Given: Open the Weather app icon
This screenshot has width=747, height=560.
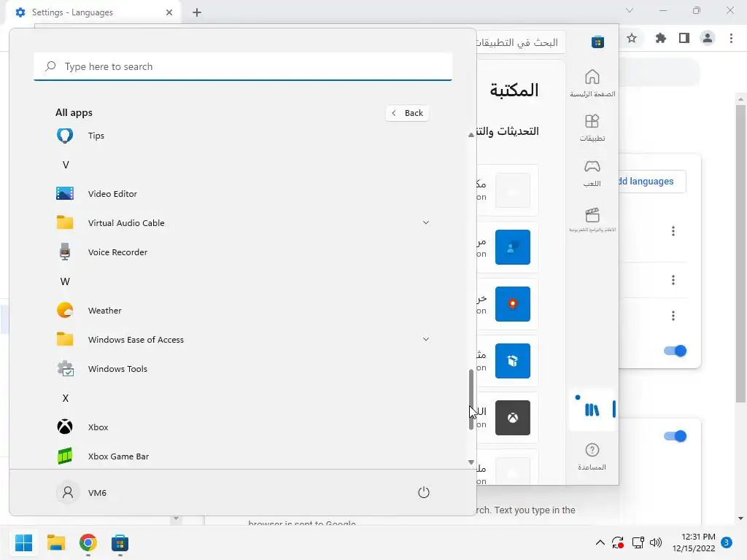Looking at the screenshot, I should [65, 311].
